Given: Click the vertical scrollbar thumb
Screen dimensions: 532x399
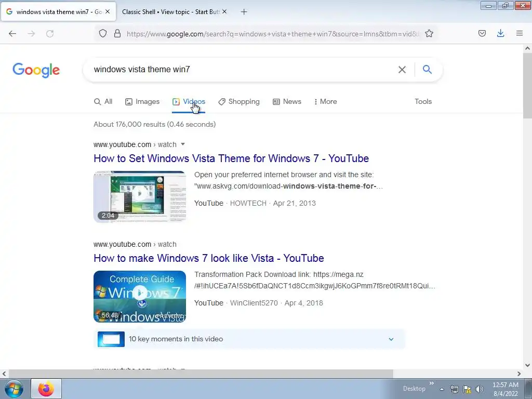Looking at the screenshot, I should 527,86.
